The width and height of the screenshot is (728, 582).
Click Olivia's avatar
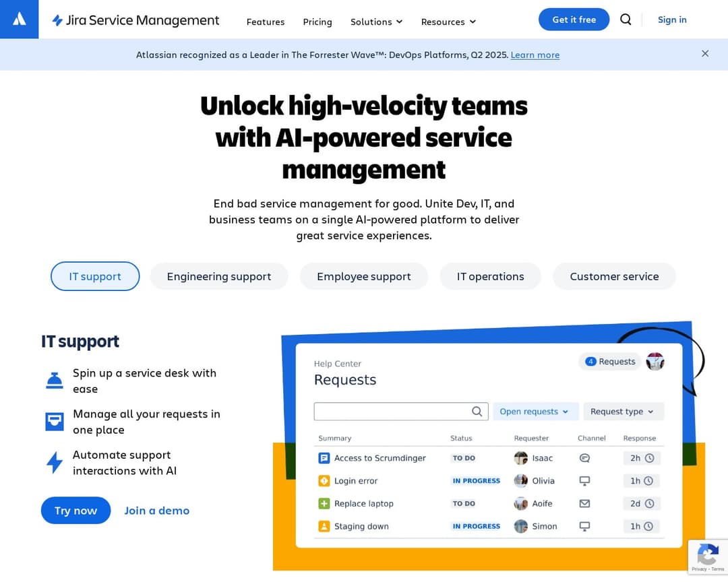521,481
